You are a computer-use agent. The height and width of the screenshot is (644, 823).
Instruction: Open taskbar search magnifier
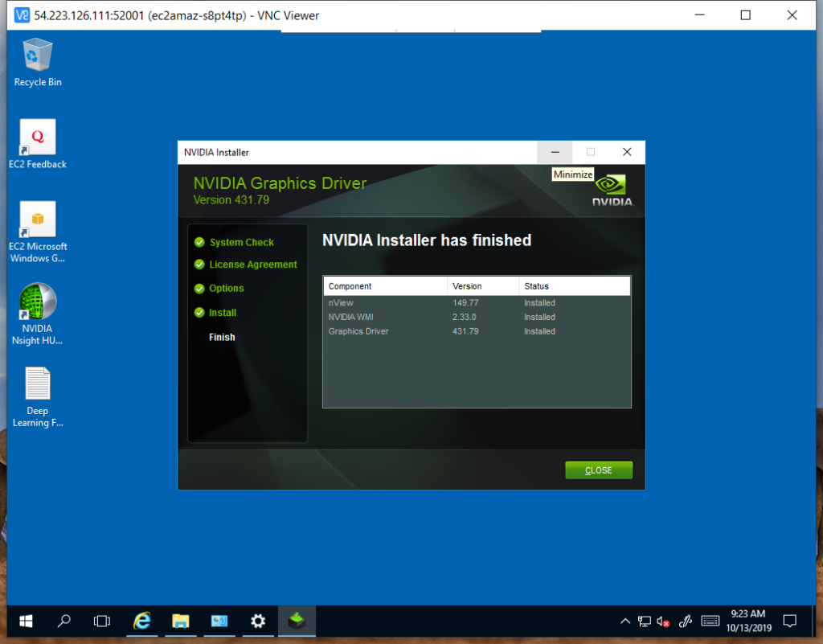64,621
